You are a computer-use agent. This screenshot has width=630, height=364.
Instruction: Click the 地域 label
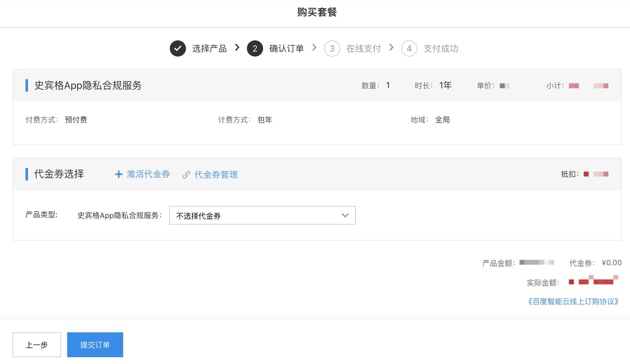420,120
